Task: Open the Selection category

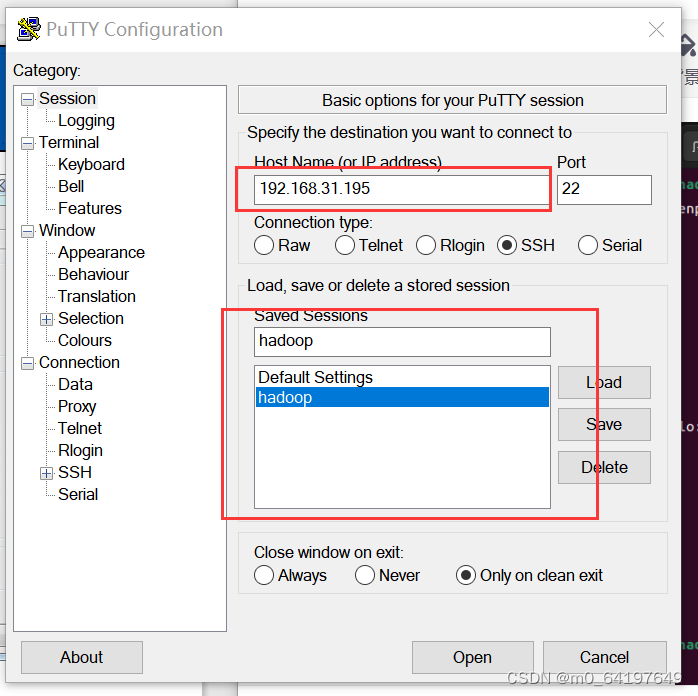Action: 91,319
